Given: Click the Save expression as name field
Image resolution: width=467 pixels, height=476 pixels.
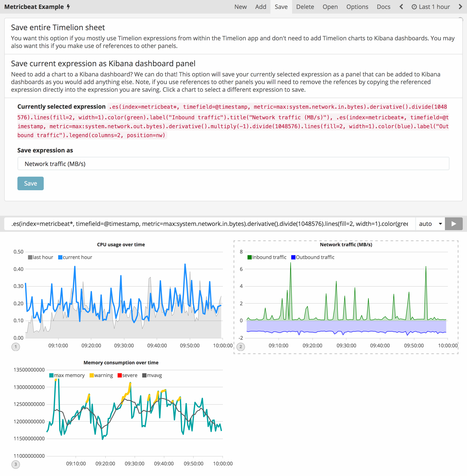Looking at the screenshot, I should pyautogui.click(x=233, y=164).
